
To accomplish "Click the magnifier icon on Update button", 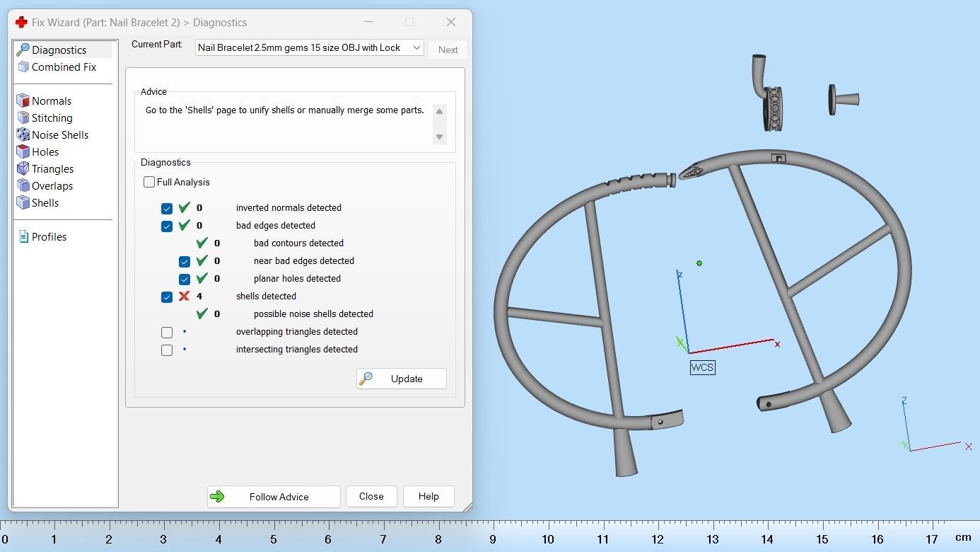I will coord(366,379).
